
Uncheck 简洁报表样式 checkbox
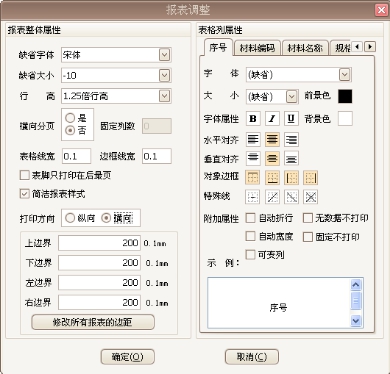click(x=25, y=194)
